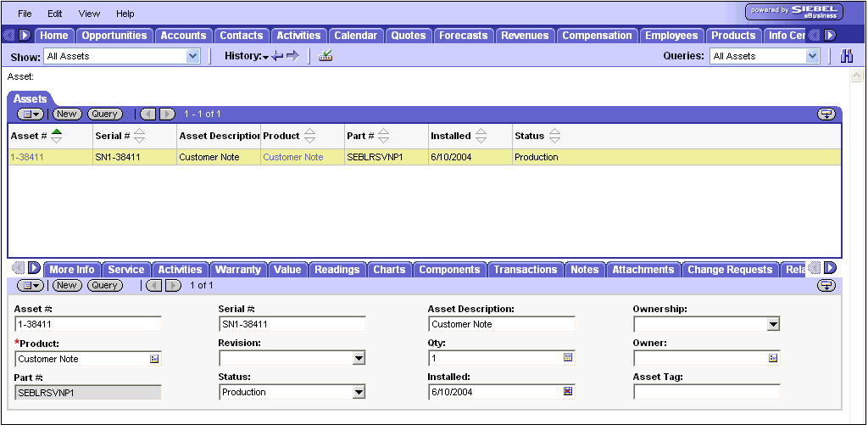
Task: Select the SN1-38411 list cell
Action: tap(135, 158)
